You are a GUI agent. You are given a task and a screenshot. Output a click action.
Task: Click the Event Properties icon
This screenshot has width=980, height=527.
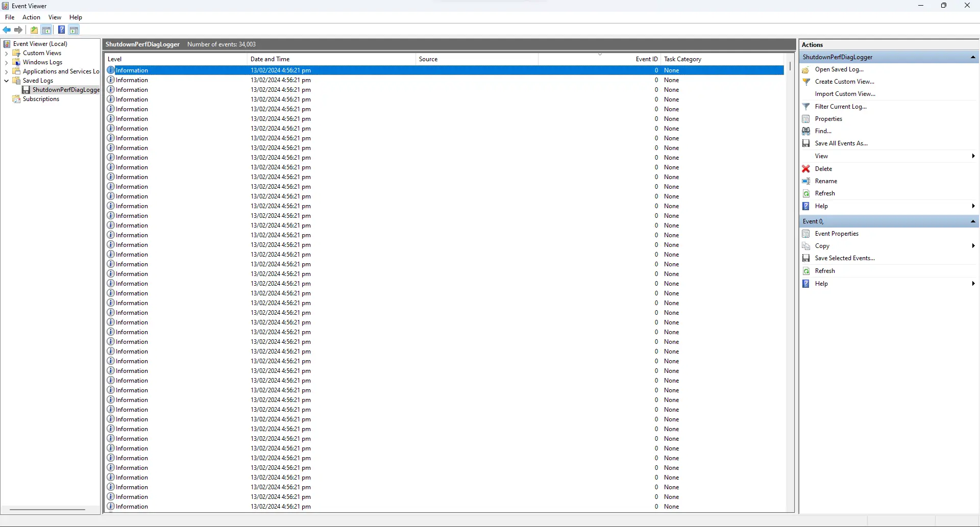coord(806,234)
